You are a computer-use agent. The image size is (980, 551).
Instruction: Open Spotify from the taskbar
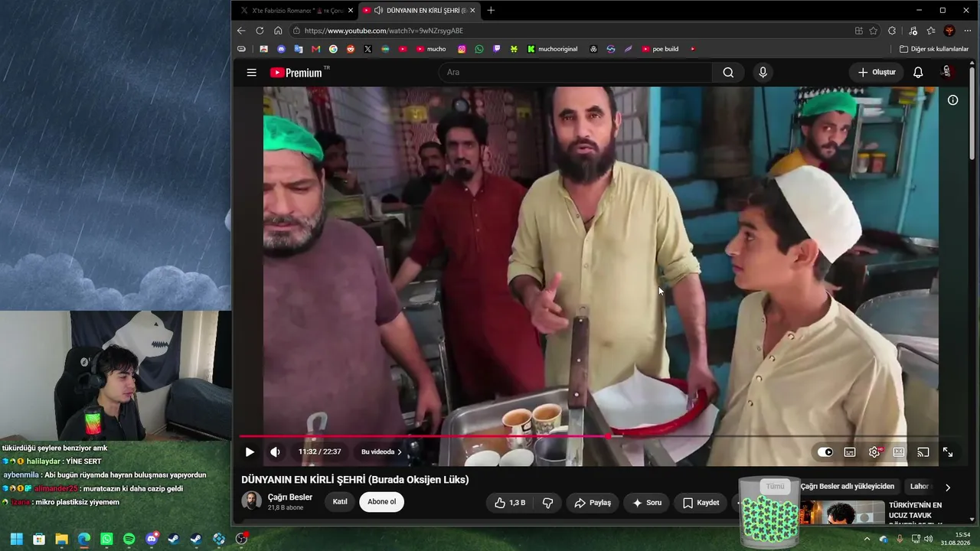[x=129, y=540]
